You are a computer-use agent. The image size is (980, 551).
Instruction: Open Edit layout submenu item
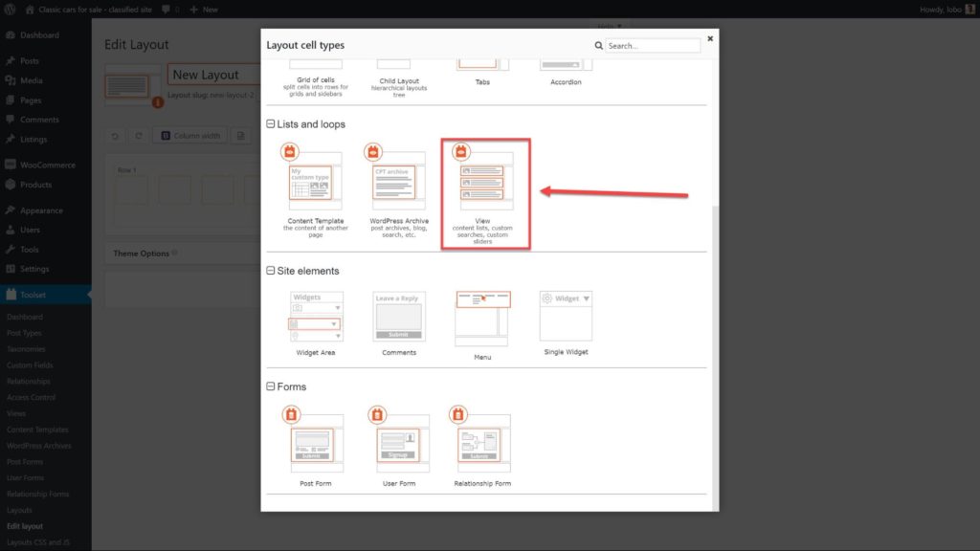click(x=25, y=526)
